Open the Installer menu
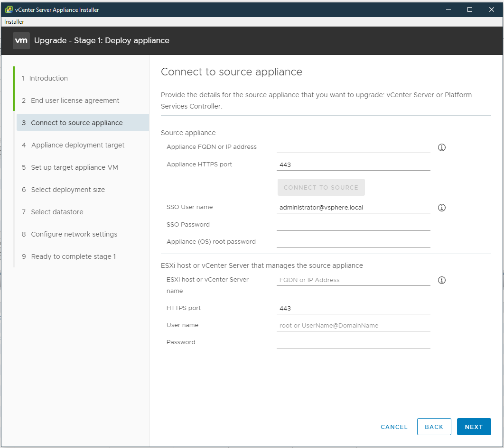 (14, 21)
